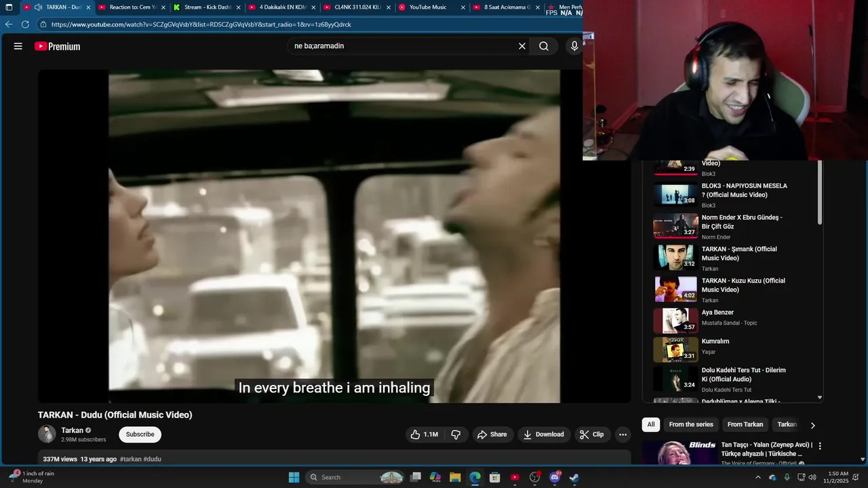This screenshot has height=488, width=868.
Task: Open more actions menu beside Clip
Action: 623,434
